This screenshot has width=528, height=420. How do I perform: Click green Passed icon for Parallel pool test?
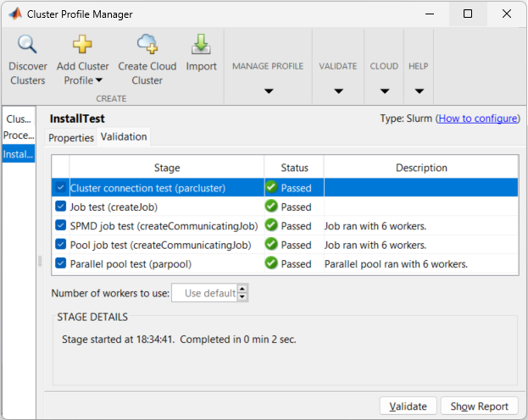[x=271, y=263]
